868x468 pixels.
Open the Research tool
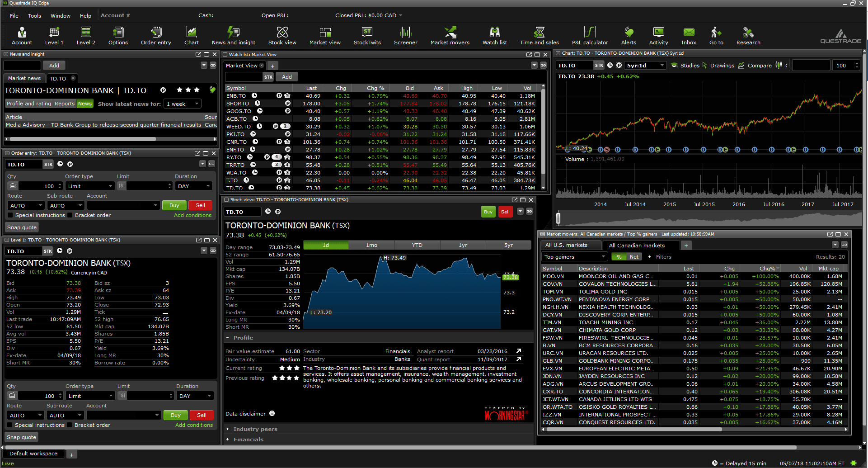tap(748, 36)
